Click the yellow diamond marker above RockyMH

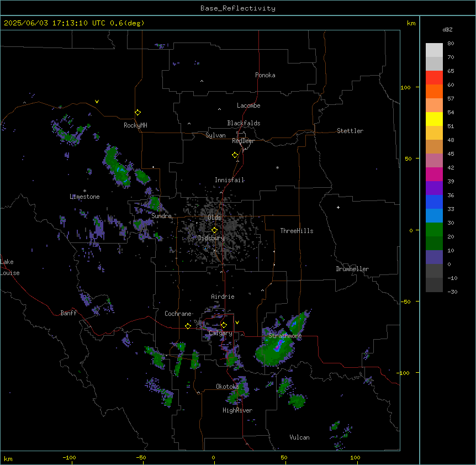point(138,113)
